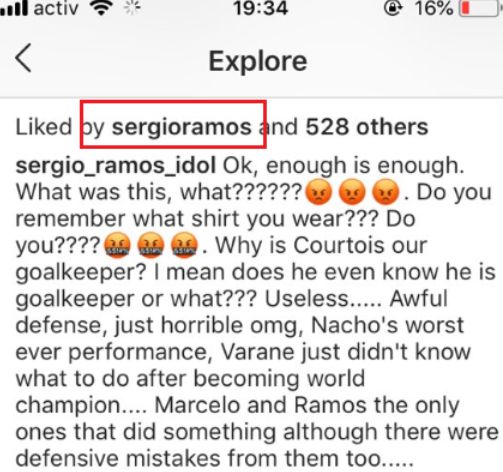Tap the activ carrier name
This screenshot has width=503, height=472.
pyautogui.click(x=56, y=8)
